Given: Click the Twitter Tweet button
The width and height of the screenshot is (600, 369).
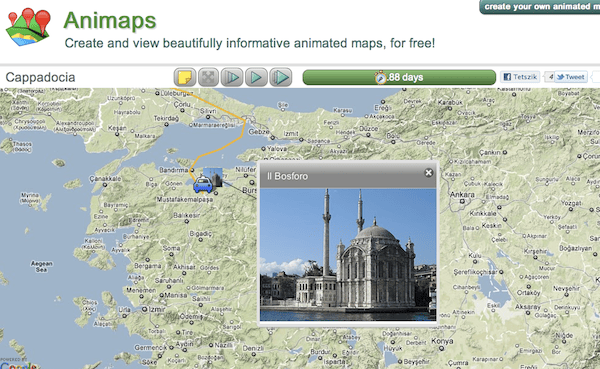Looking at the screenshot, I should (x=570, y=77).
